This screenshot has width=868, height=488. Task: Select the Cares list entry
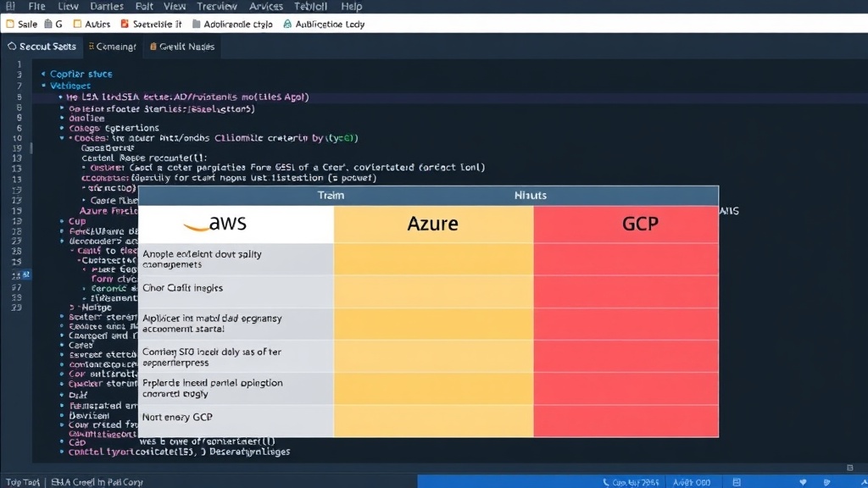pyautogui.click(x=81, y=345)
